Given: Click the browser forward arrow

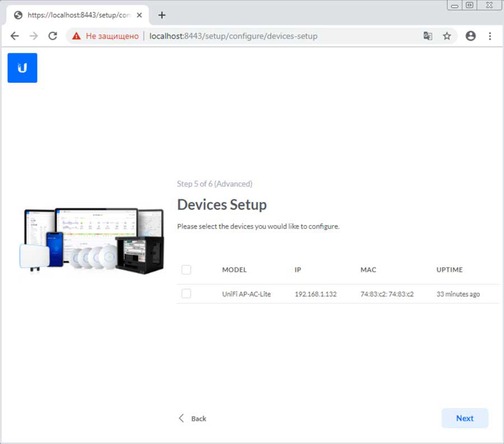Looking at the screenshot, I should click(34, 36).
